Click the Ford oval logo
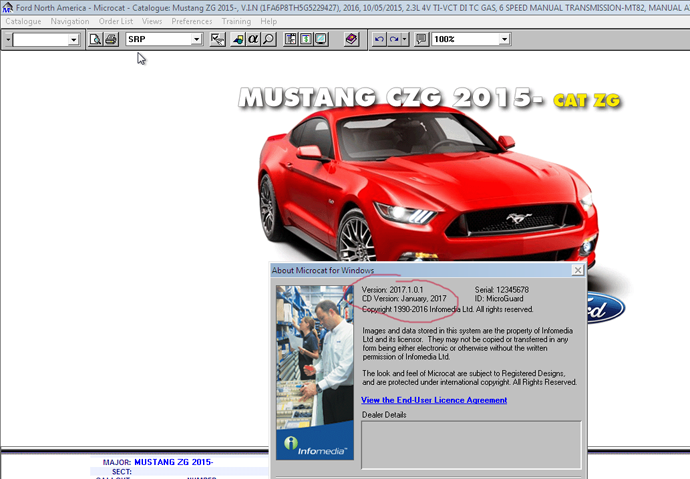Image resolution: width=690 pixels, height=479 pixels. pos(606,308)
